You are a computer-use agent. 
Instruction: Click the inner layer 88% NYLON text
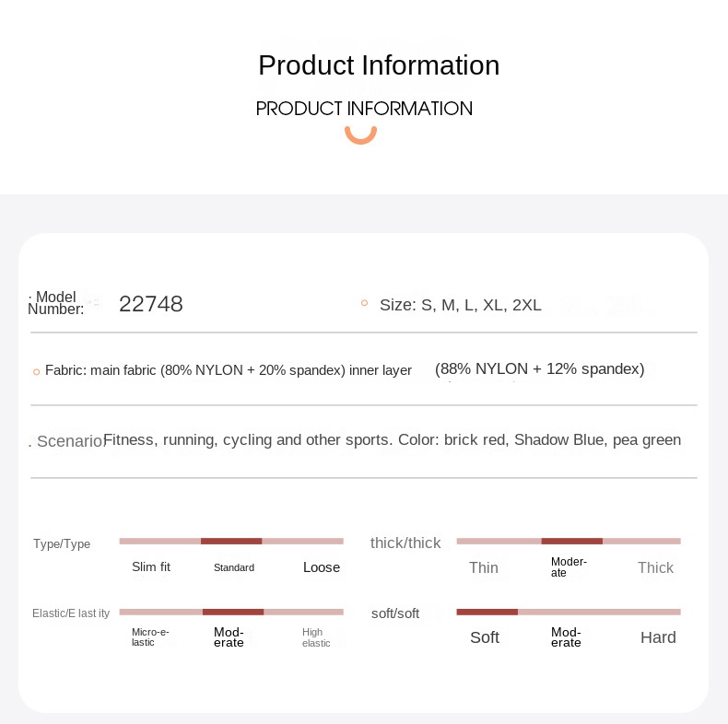[x=539, y=369]
